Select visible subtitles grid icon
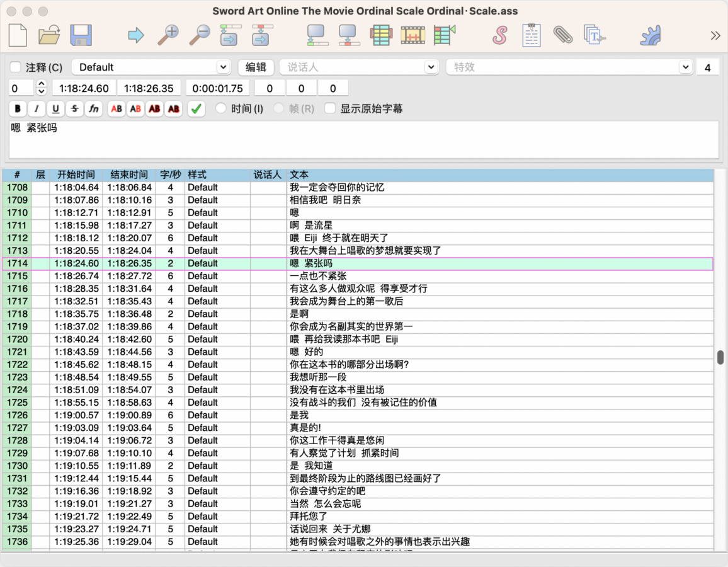 click(x=381, y=35)
